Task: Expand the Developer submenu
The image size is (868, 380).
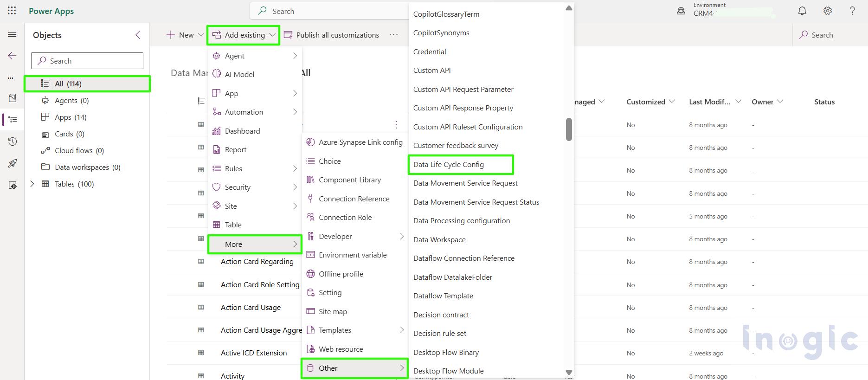Action: click(402, 236)
